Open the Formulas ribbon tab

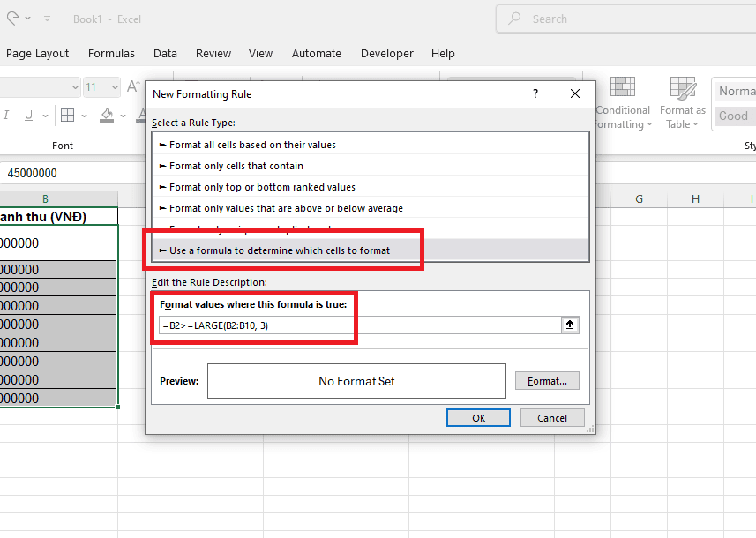point(111,54)
